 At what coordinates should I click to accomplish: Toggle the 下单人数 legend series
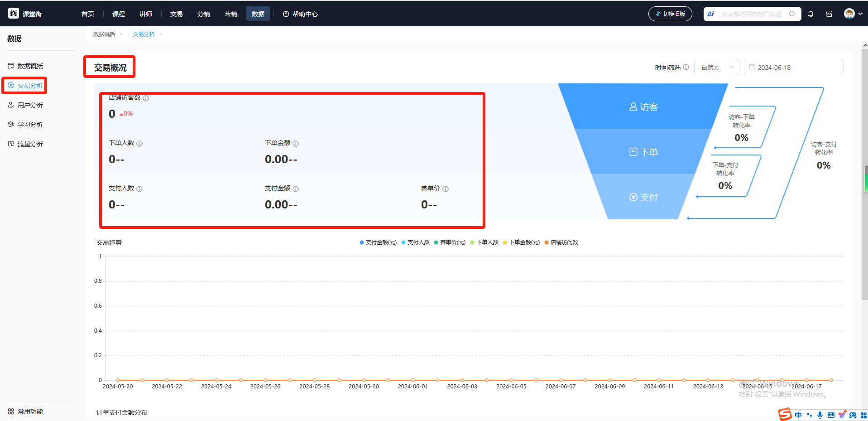tap(484, 242)
